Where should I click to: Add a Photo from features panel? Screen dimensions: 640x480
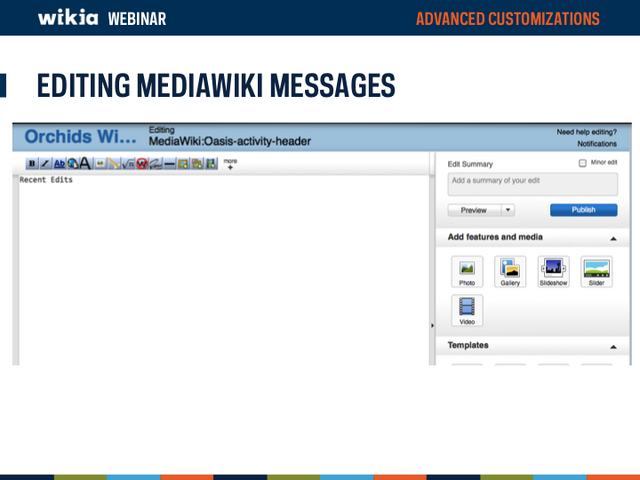[467, 271]
